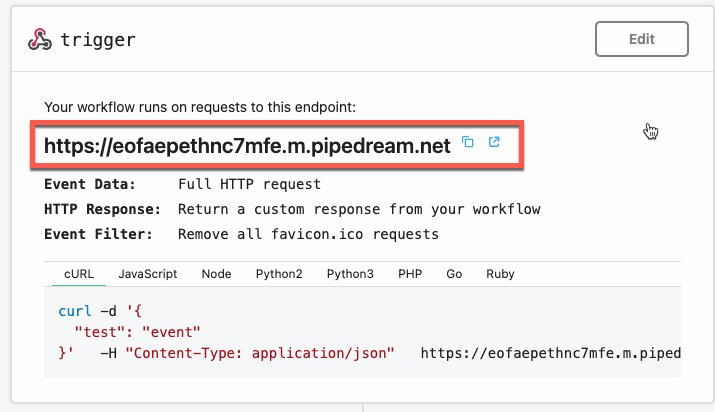The height and width of the screenshot is (412, 715).
Task: Click 'Your workflow runs on requests' text
Action: tap(200, 107)
